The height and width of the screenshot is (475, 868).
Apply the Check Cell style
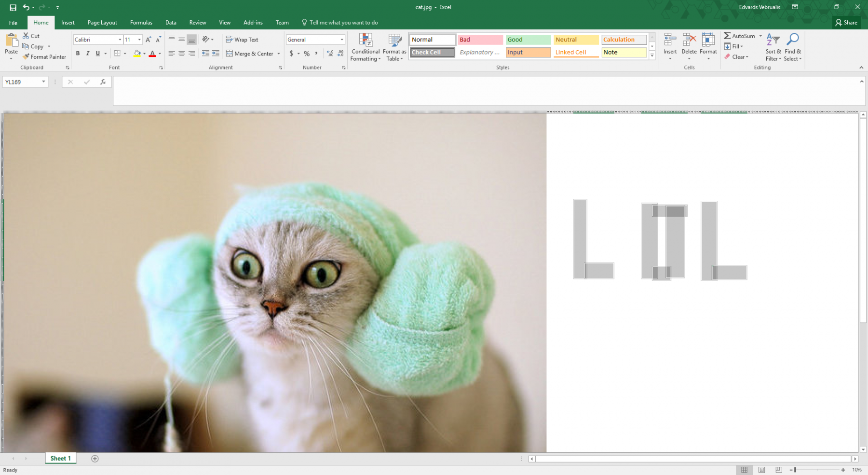tap(433, 52)
